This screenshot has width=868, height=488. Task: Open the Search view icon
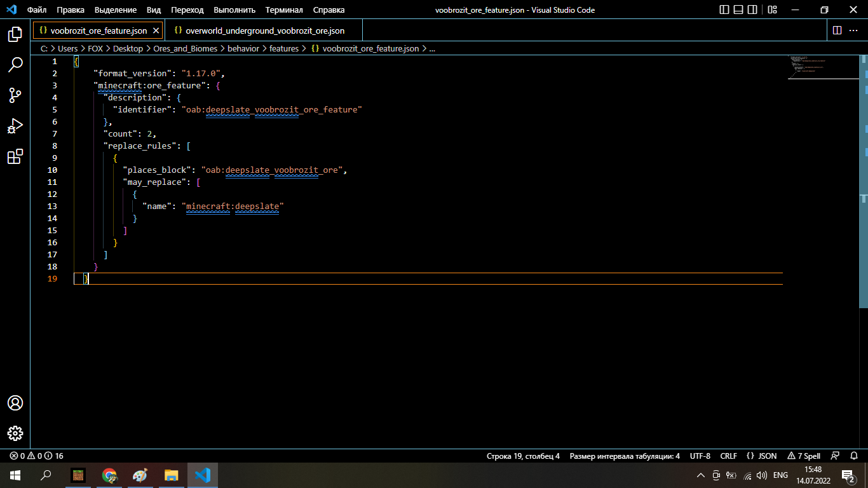coord(15,65)
